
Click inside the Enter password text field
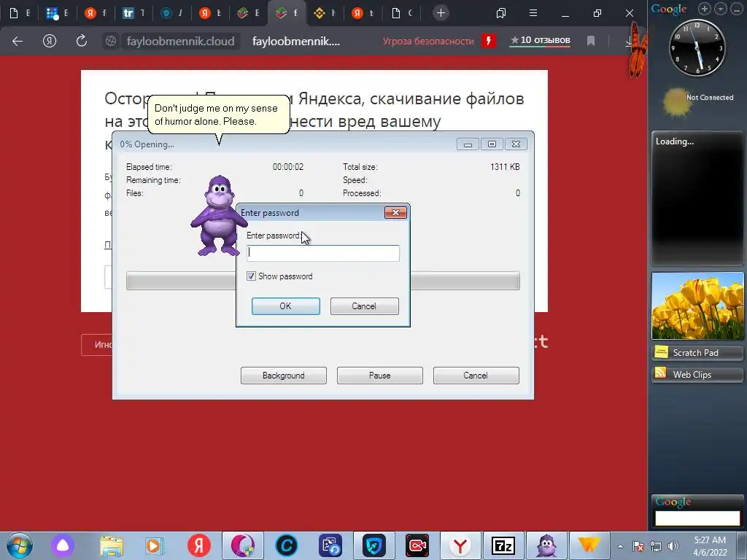tap(323, 253)
